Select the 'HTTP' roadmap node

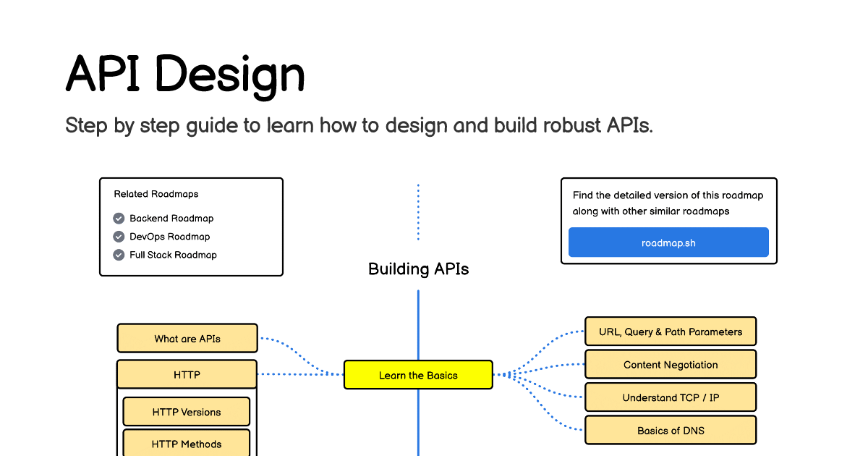click(x=187, y=374)
